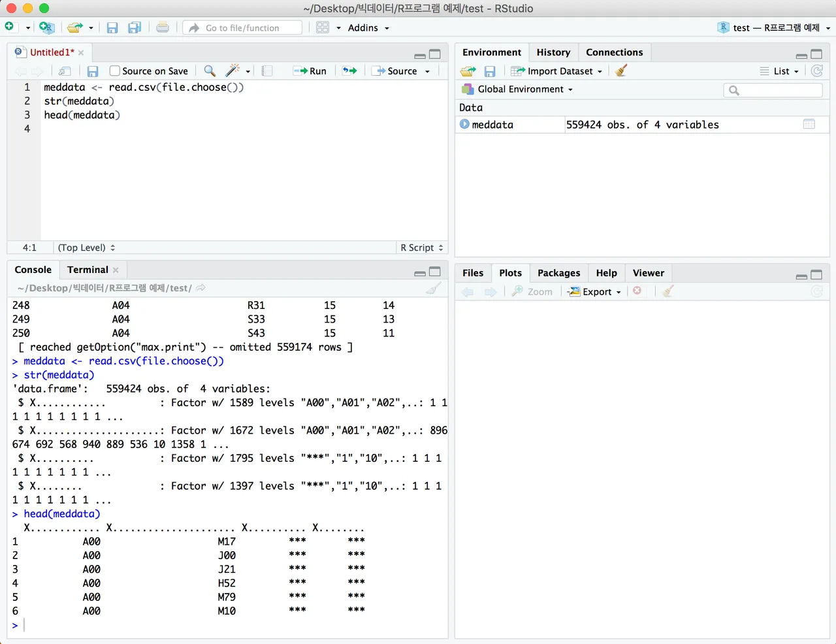
Task: Click the 559424 obs. of 4 variables text
Action: pos(642,124)
